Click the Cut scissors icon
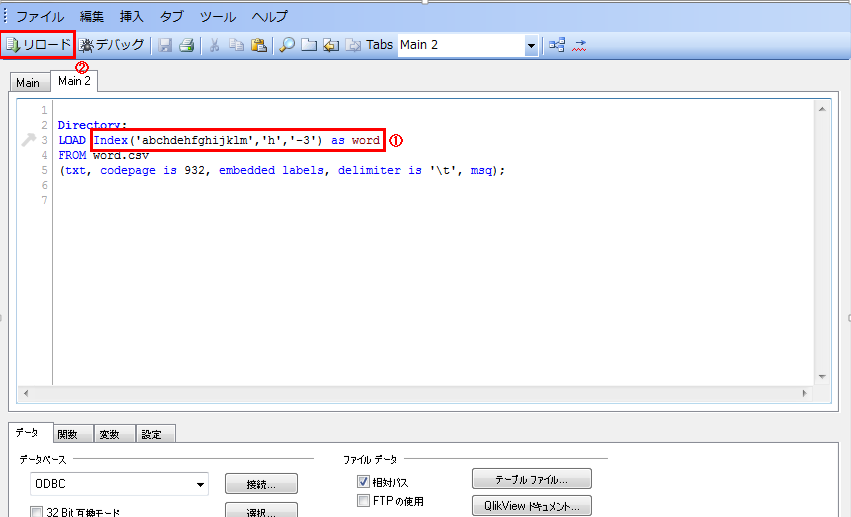This screenshot has height=517, width=851. (215, 45)
